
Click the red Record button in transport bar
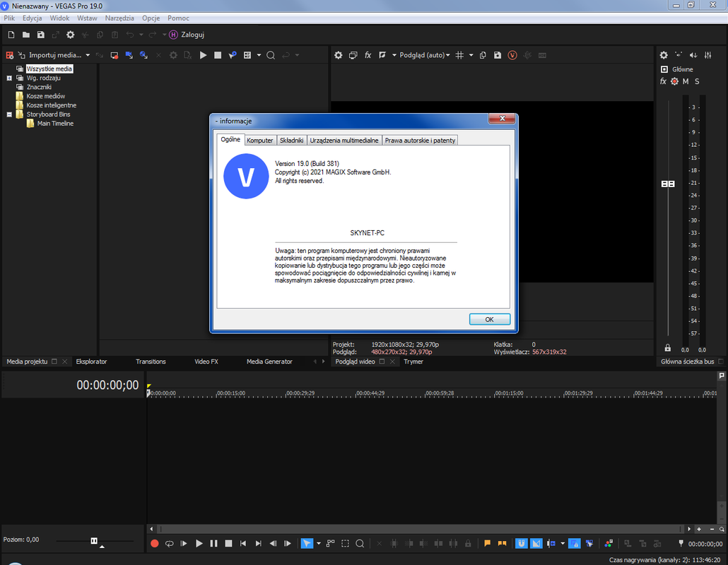click(155, 543)
